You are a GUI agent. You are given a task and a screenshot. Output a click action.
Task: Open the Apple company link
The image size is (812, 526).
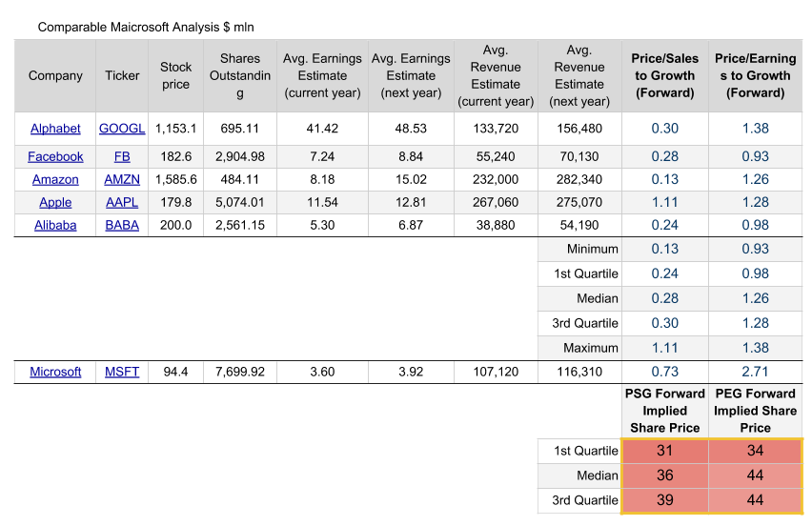[x=55, y=202]
